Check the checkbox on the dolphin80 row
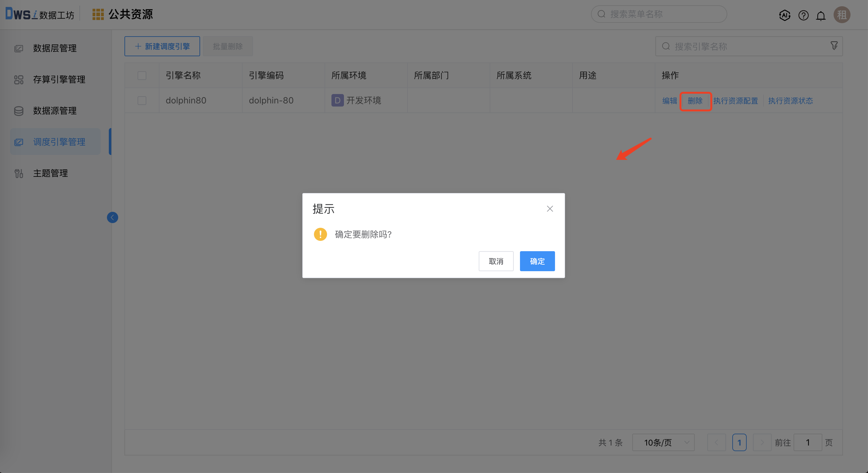Screen dimensions: 868x473 click(142, 100)
